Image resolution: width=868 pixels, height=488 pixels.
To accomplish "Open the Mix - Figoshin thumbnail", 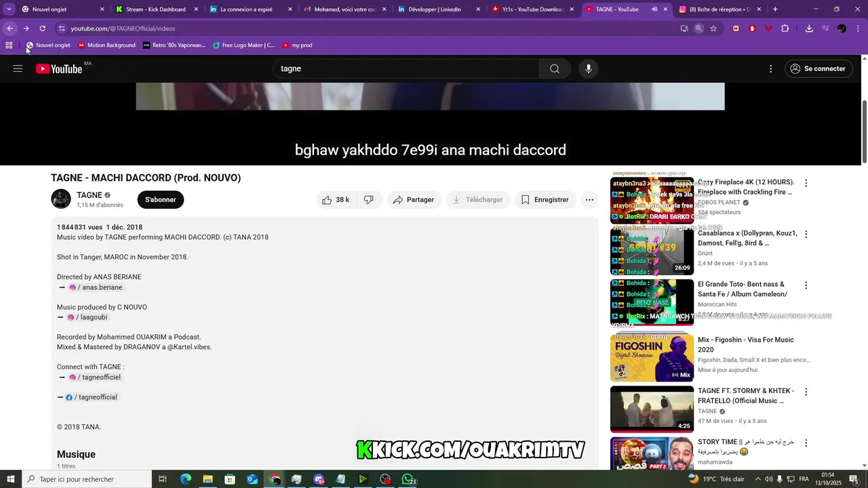I will pyautogui.click(x=652, y=358).
